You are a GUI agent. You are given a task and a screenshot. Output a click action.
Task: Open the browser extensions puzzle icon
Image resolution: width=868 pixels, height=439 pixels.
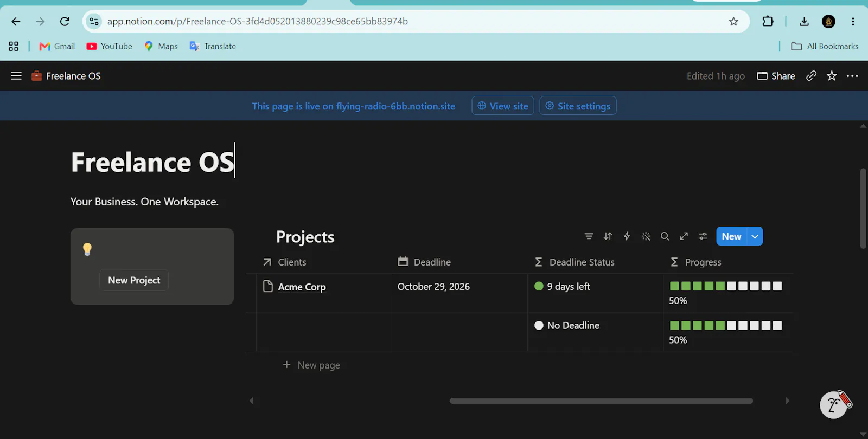click(768, 21)
